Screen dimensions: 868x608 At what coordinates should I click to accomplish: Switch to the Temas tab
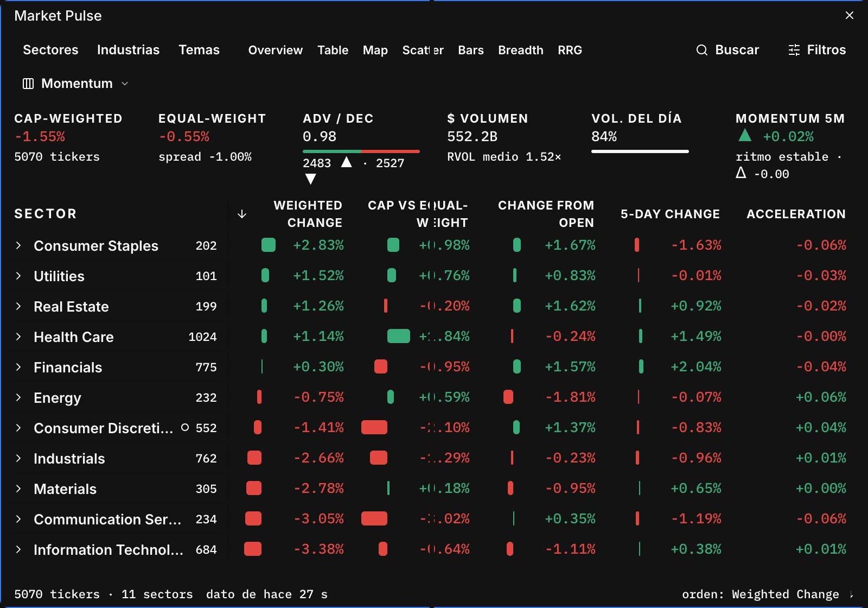coord(199,50)
